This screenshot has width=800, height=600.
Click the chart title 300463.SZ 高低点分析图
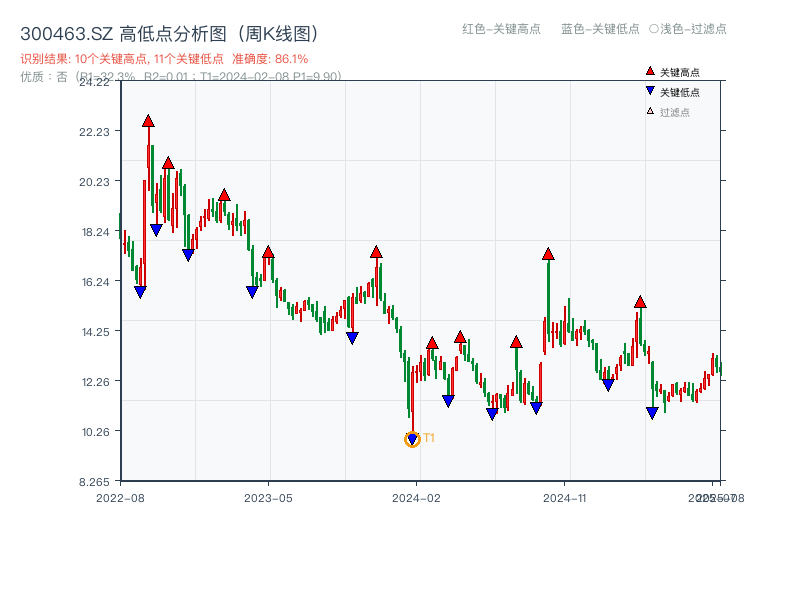point(169,33)
